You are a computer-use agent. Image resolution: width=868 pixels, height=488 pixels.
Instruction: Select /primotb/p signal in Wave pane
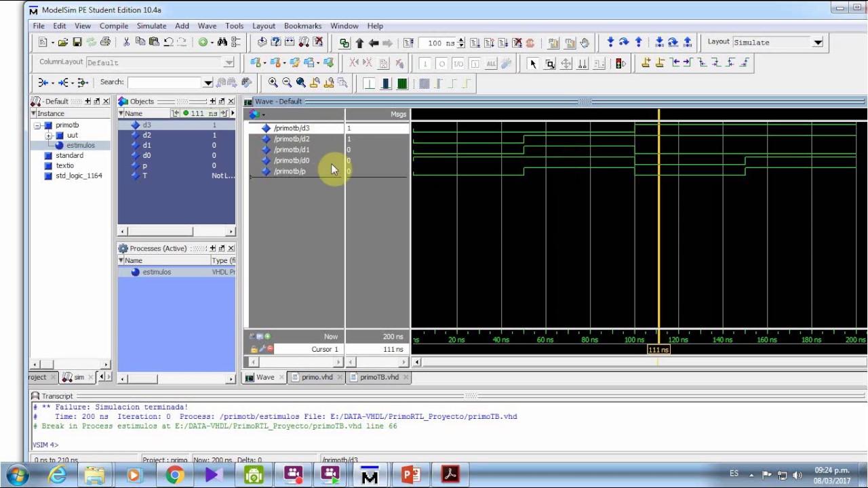(290, 171)
